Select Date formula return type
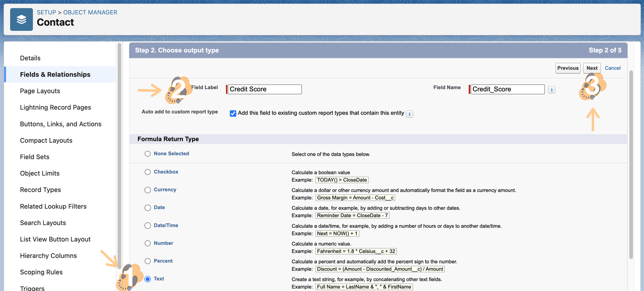The image size is (644, 291). pyautogui.click(x=148, y=208)
